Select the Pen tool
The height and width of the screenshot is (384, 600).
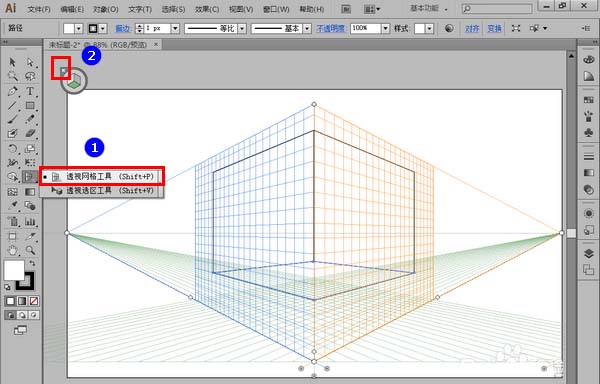12,91
